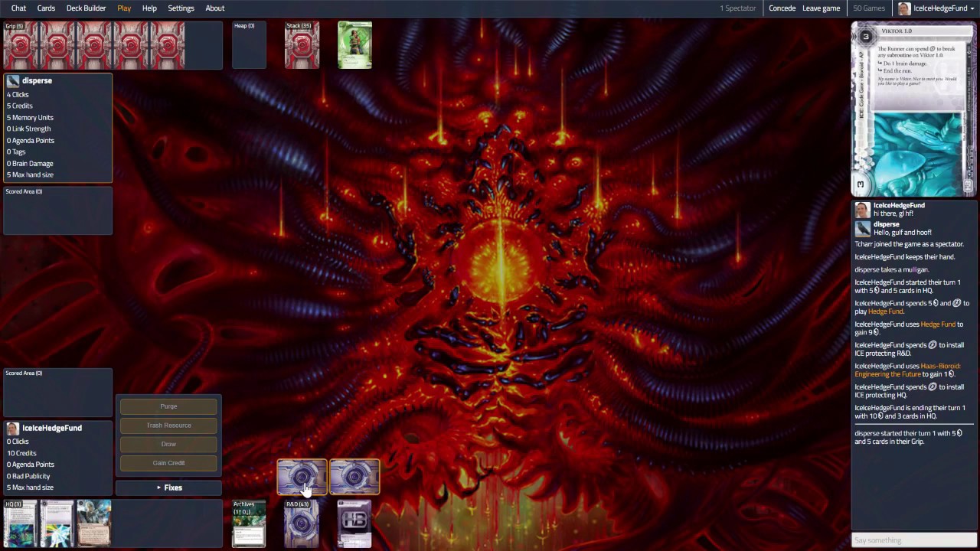Select the face-down ICE card protecting HQ

point(354,477)
